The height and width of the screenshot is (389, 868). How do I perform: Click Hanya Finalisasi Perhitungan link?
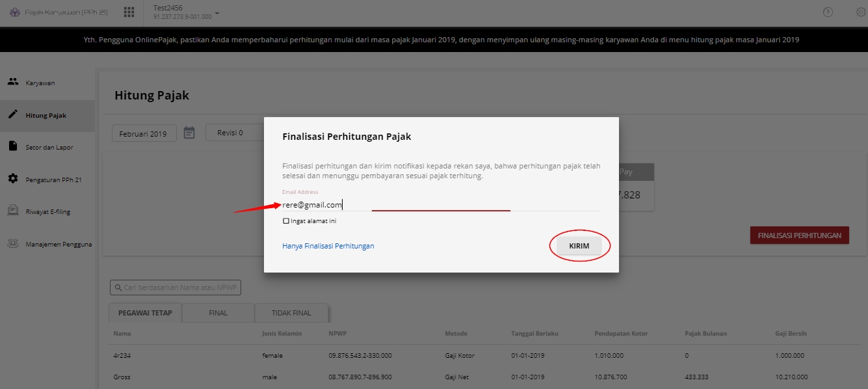(x=328, y=246)
